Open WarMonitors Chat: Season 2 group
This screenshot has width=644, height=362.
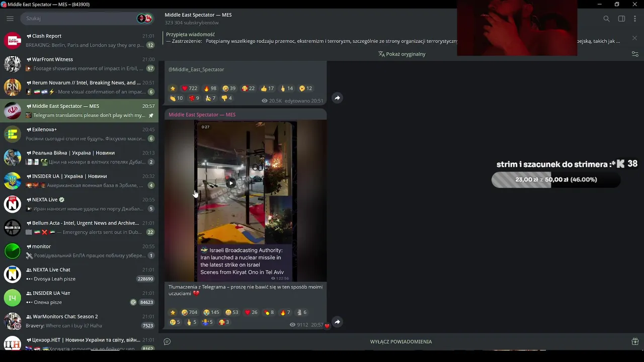click(x=79, y=321)
